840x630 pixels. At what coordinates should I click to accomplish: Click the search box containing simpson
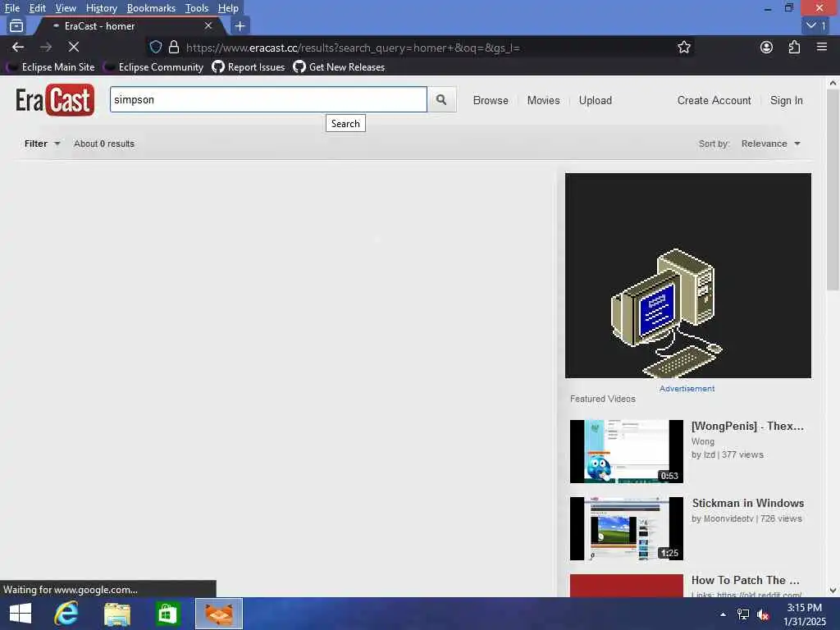tap(268, 99)
